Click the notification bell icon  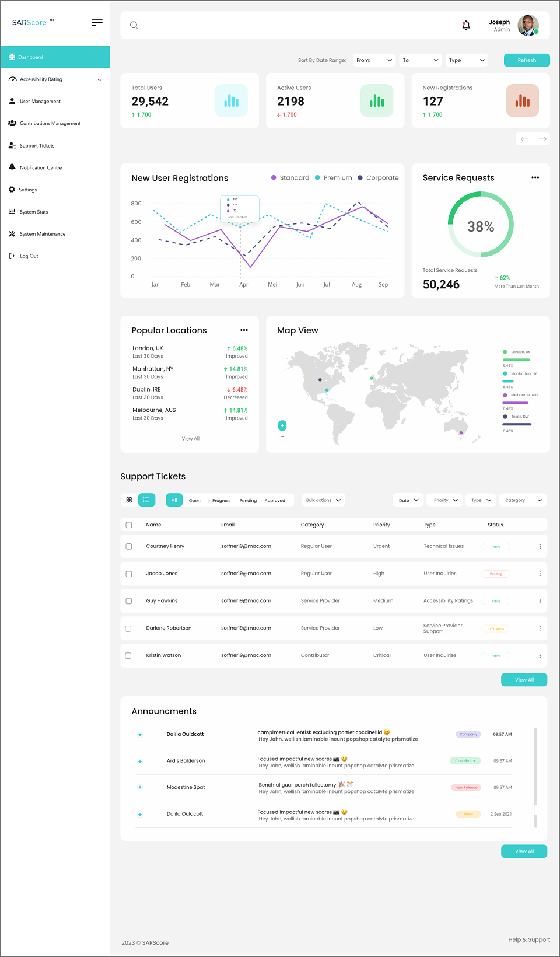[x=466, y=25]
